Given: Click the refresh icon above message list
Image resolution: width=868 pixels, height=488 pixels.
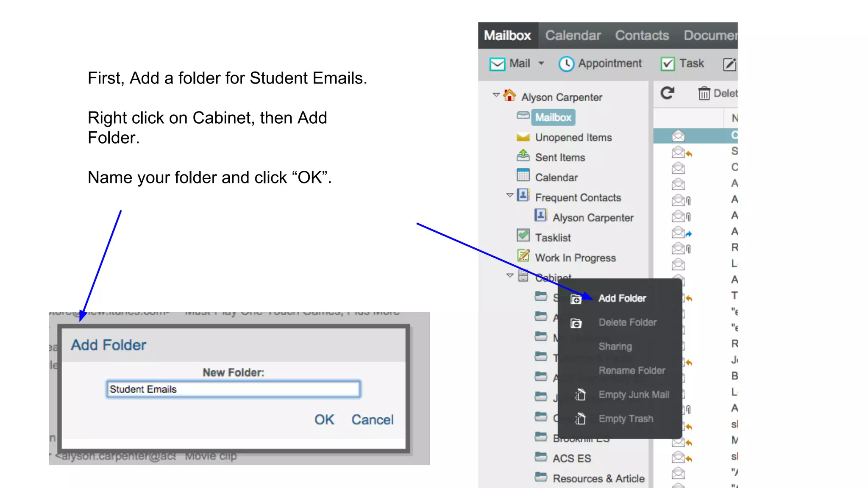Looking at the screenshot, I should pyautogui.click(x=667, y=93).
